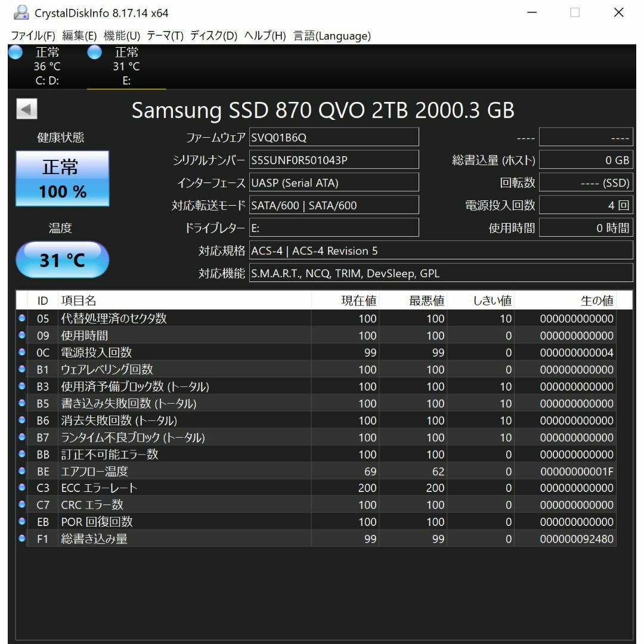Click the 総書込量 (ホスト) value 0 GB
The width and height of the screenshot is (644, 644).
pos(586,160)
